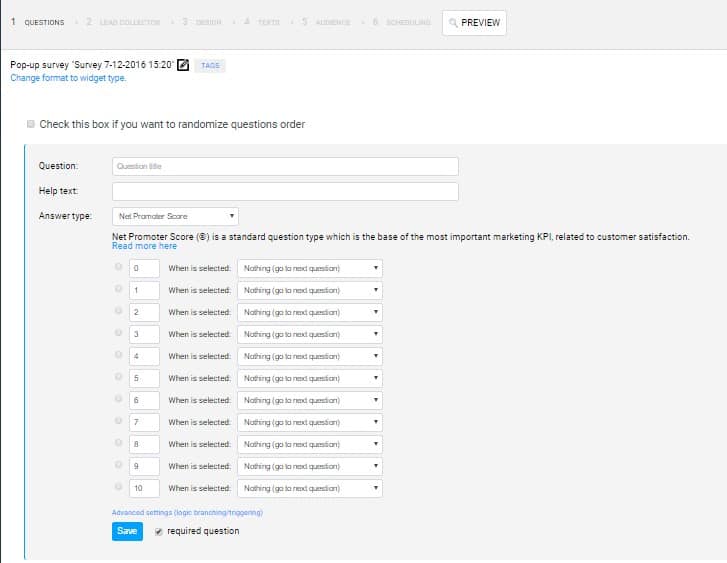Expand the action dropdown for score 9

point(310,466)
